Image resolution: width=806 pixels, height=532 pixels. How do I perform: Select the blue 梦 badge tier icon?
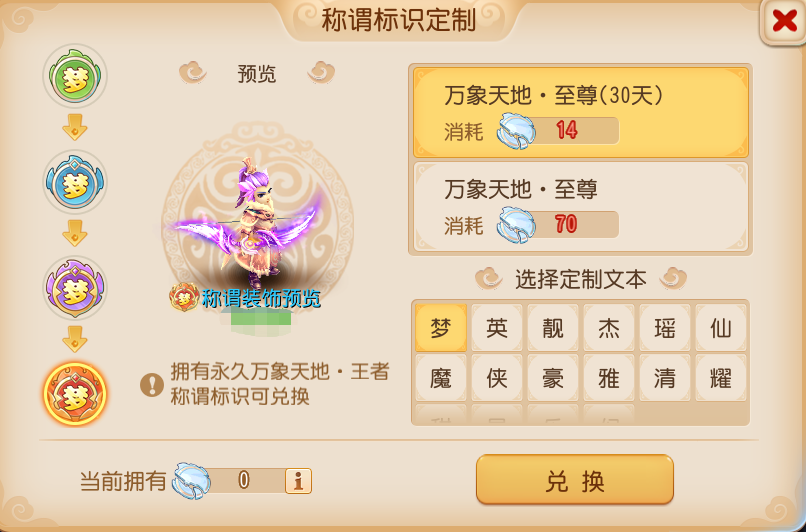pos(75,181)
